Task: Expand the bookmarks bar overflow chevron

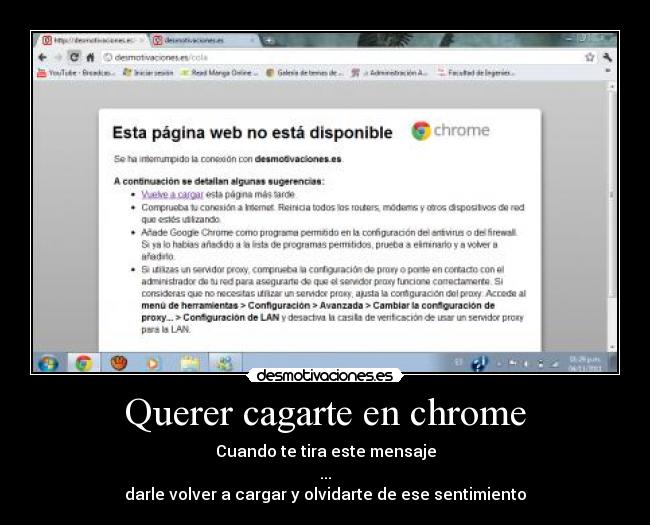Action: pos(608,71)
